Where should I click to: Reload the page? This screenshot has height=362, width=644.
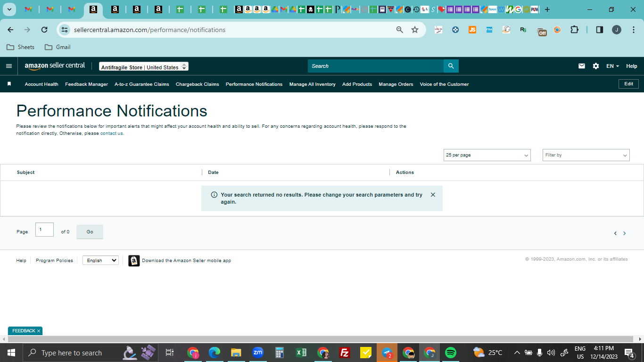[x=44, y=30]
